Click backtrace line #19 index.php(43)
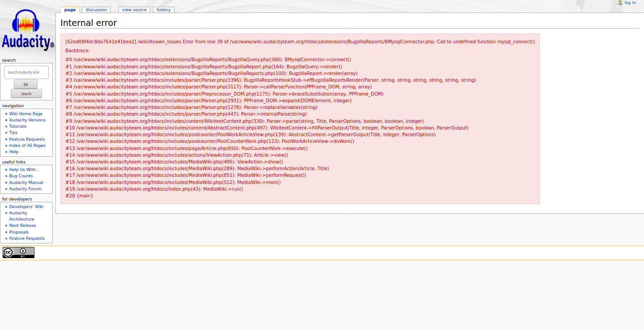This screenshot has width=644, height=330. pyautogui.click(x=154, y=189)
